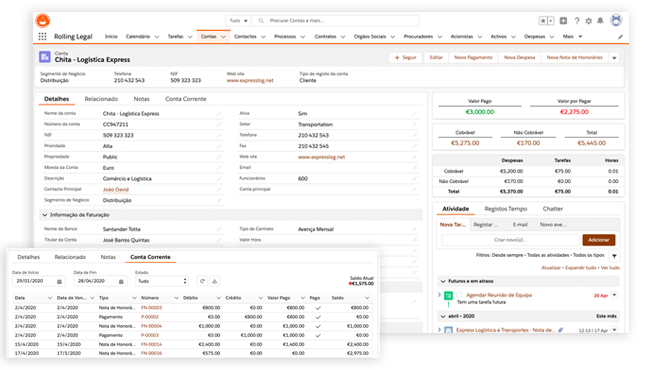Edit the Setor field pencil icon
Screen dimensions: 645x370
click(414, 124)
